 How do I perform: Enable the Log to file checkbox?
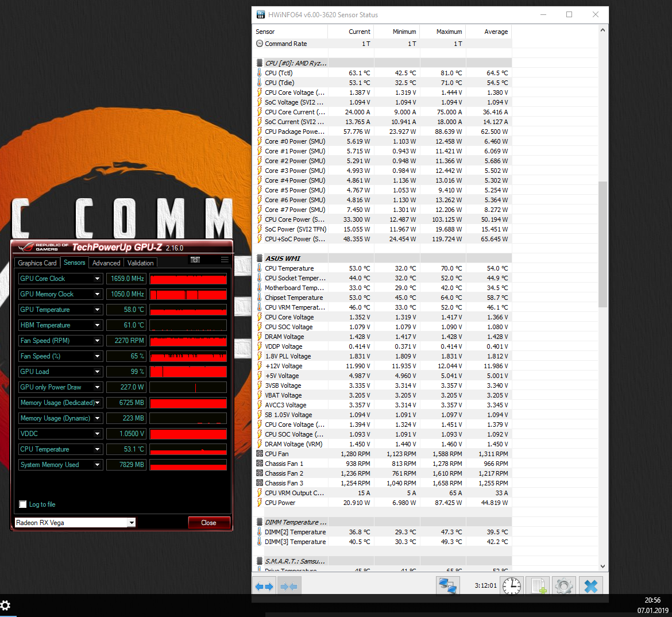23,504
